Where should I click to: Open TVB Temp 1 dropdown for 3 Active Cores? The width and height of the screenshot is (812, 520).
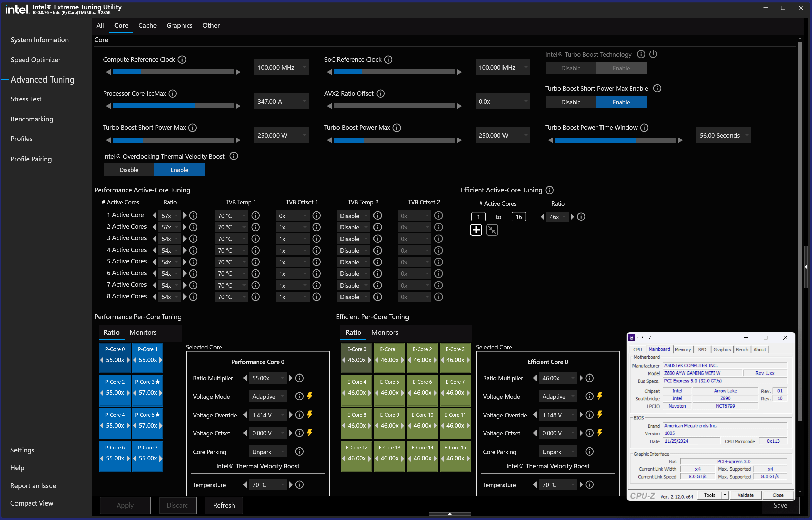tap(231, 239)
